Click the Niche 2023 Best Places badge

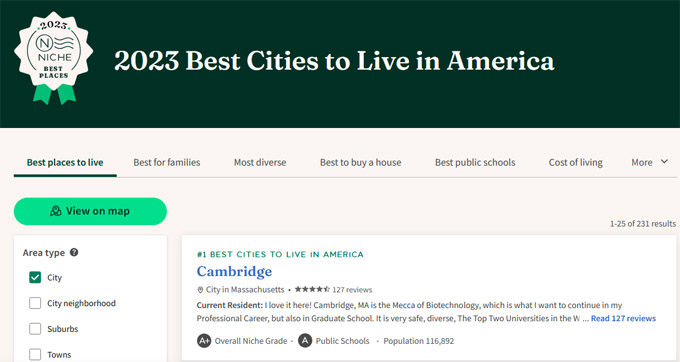(54, 58)
